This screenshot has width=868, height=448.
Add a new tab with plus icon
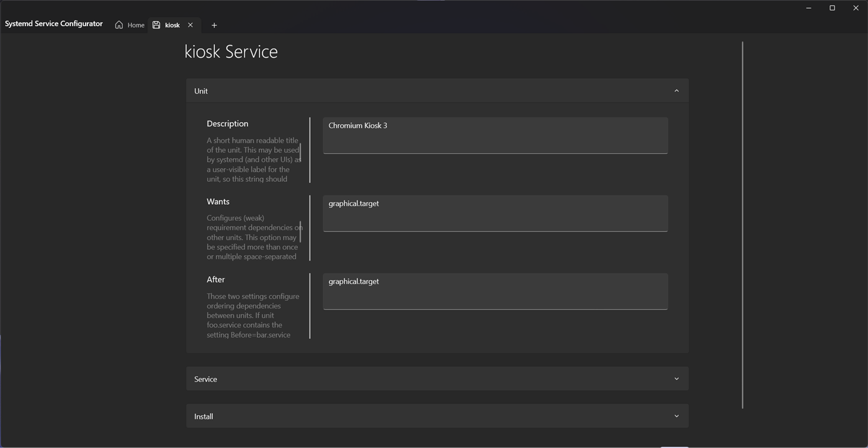[214, 25]
